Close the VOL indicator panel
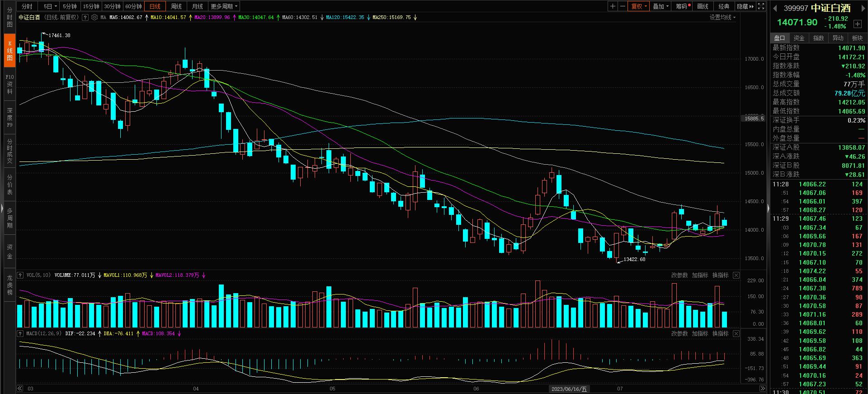This screenshot has width=868, height=394. [736, 275]
